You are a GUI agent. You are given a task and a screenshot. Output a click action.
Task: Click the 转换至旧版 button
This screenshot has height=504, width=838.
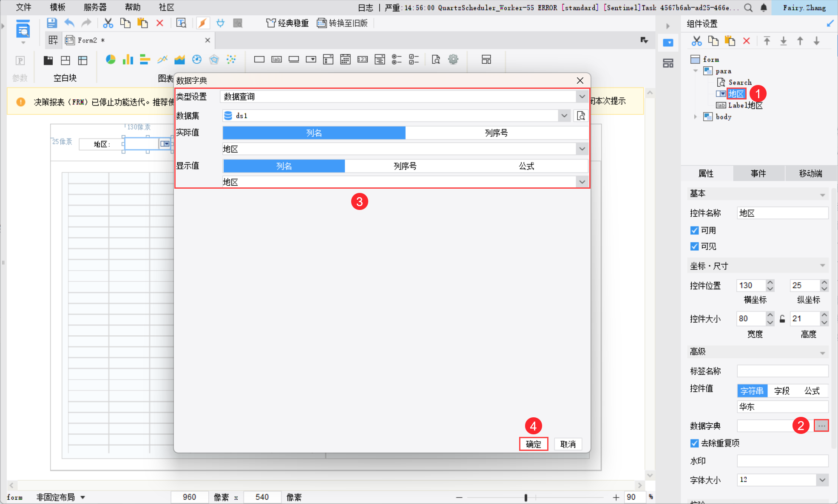(x=342, y=23)
